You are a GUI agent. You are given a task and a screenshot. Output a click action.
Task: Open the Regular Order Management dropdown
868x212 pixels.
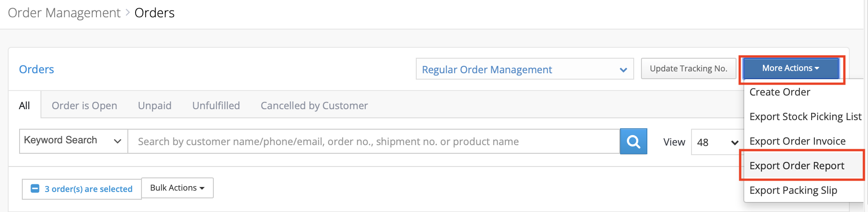coord(525,69)
